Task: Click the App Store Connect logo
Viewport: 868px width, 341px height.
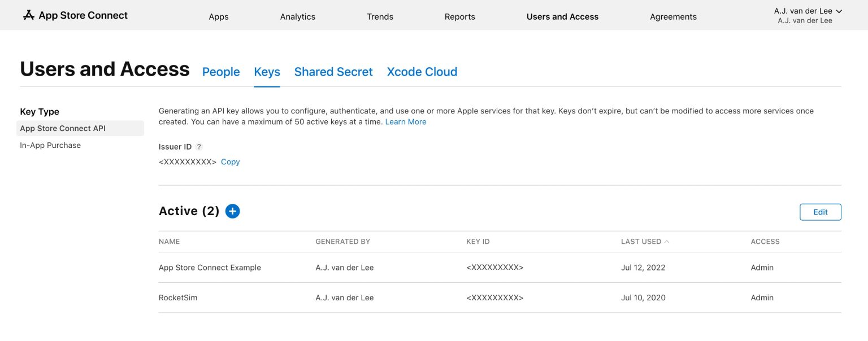Action: (x=75, y=15)
